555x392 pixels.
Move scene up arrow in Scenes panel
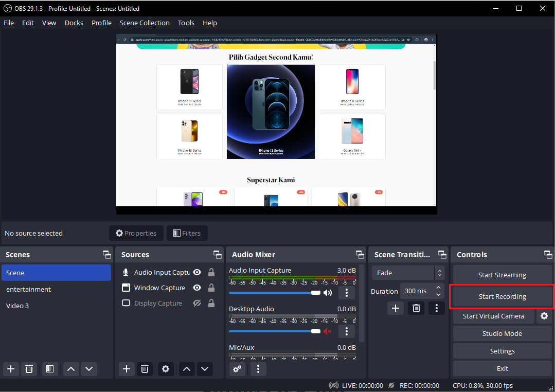coord(71,369)
